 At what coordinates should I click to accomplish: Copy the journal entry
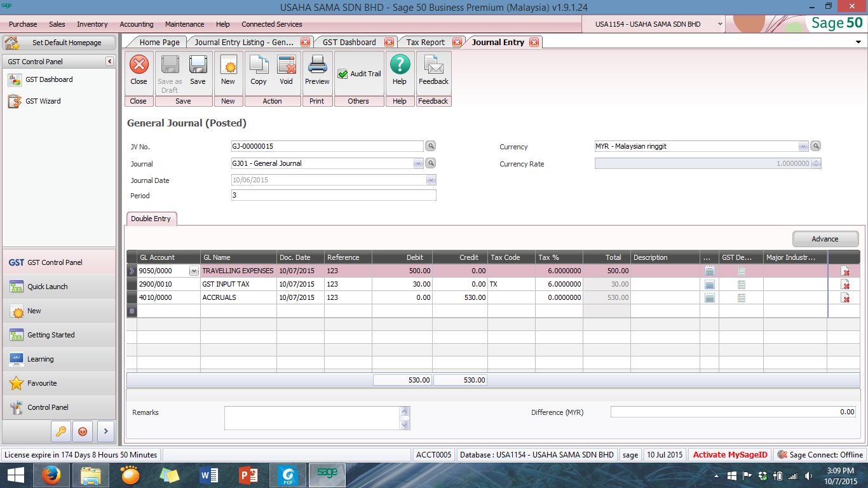[259, 70]
